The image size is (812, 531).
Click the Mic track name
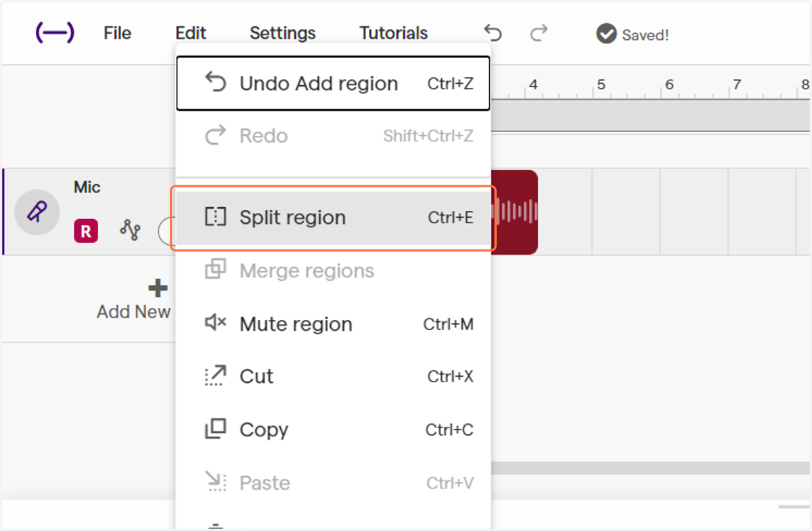pyautogui.click(x=87, y=187)
